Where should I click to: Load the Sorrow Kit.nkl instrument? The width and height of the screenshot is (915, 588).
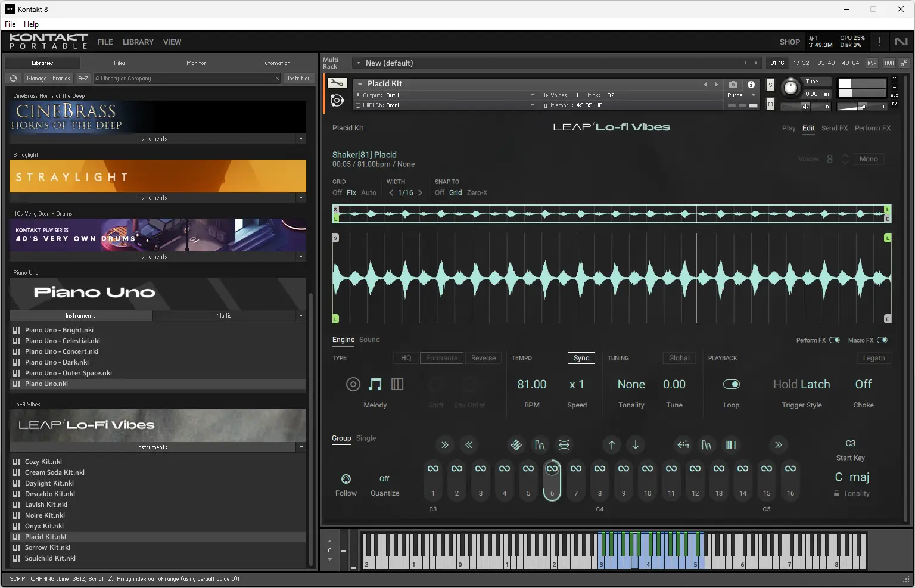click(x=48, y=547)
